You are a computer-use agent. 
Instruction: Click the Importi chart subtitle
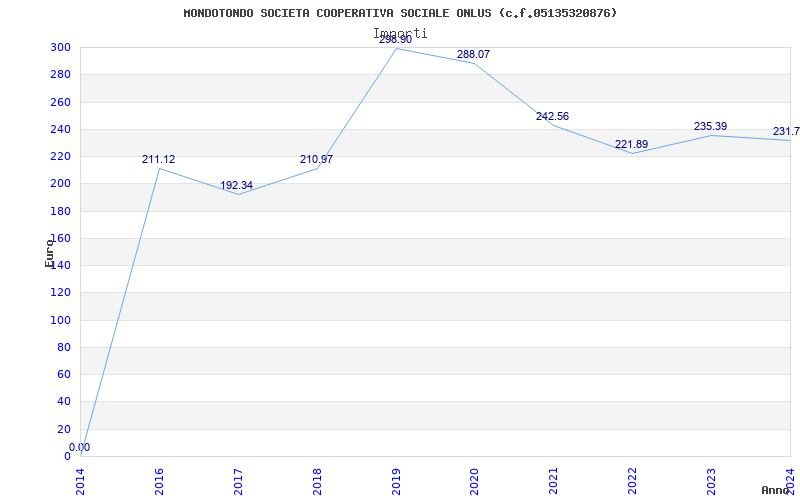tap(401, 33)
